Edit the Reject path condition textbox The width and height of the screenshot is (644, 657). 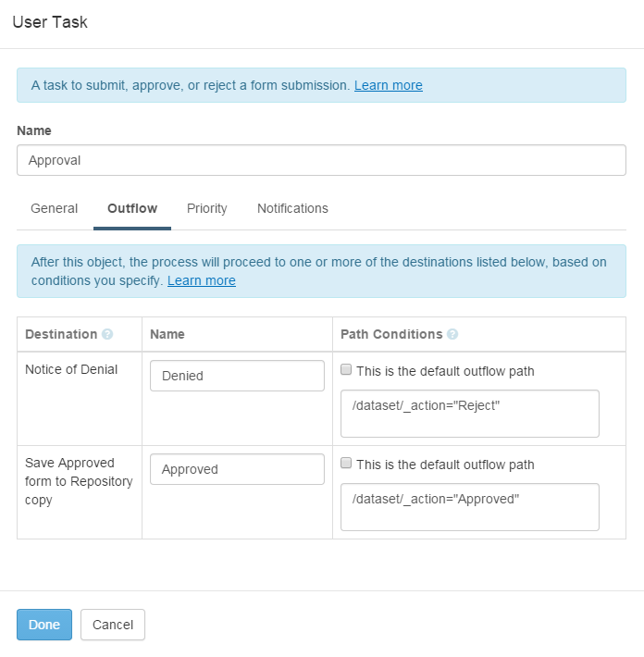point(470,414)
